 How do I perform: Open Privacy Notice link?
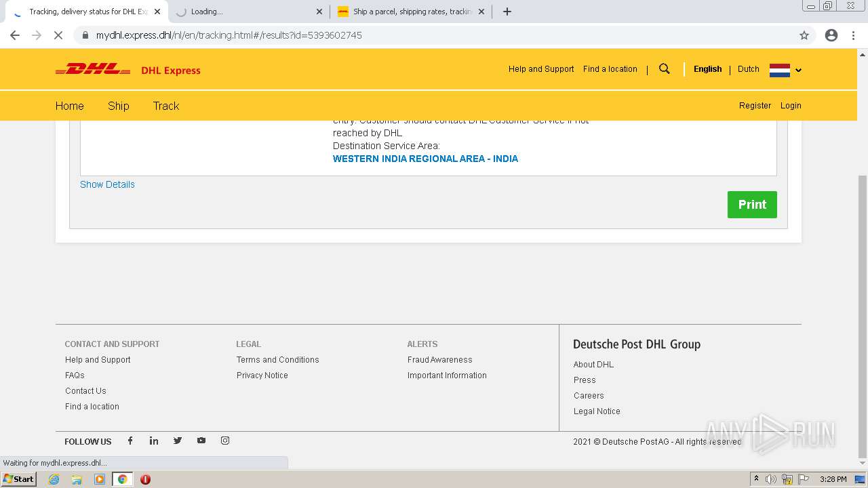(x=262, y=375)
